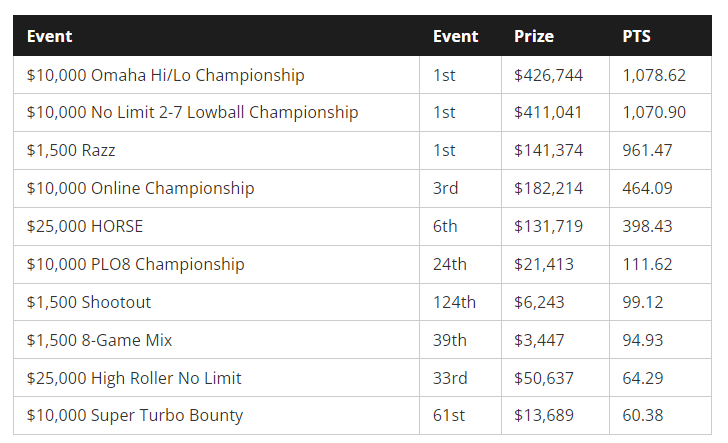Click the PTS column header
The height and width of the screenshot is (443, 728).
pos(636,36)
